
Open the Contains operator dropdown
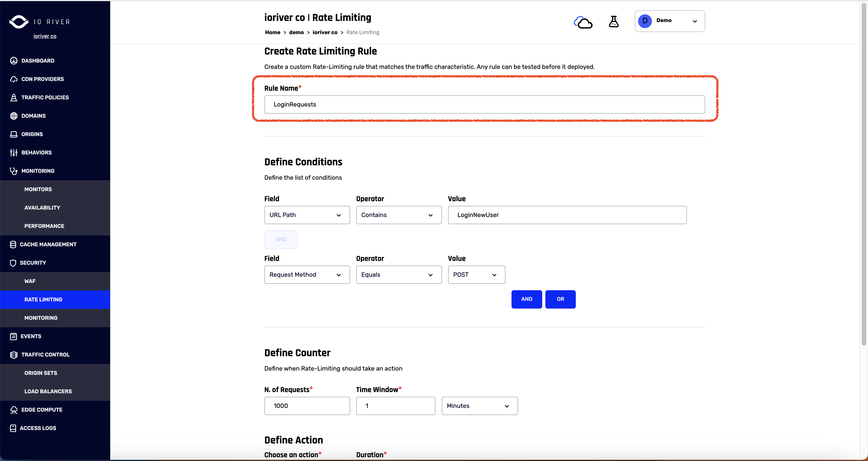click(399, 215)
